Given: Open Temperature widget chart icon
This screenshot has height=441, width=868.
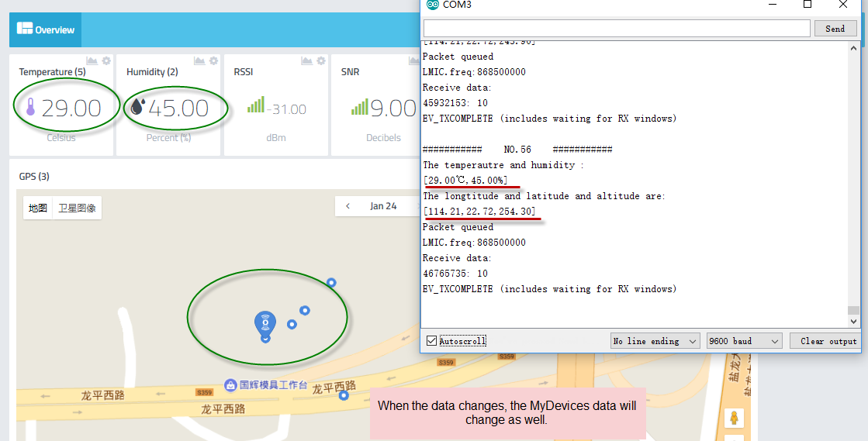Looking at the screenshot, I should (x=92, y=60).
